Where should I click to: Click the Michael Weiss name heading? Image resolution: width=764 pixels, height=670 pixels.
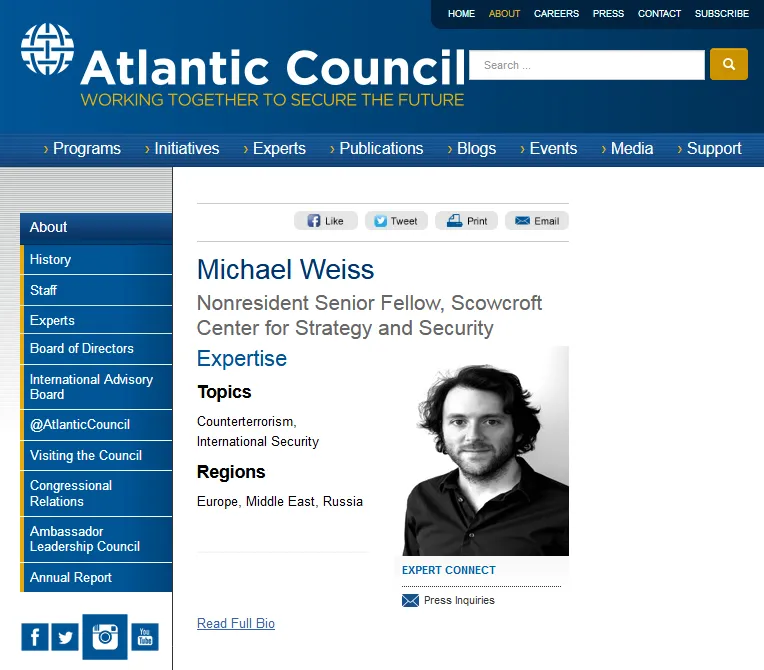coord(286,269)
